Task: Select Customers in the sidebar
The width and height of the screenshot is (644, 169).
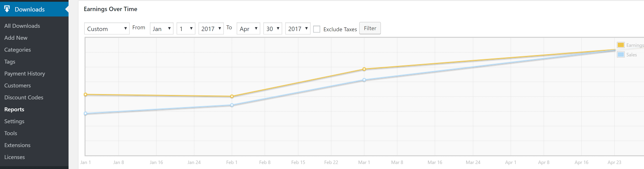Action: (x=18, y=85)
